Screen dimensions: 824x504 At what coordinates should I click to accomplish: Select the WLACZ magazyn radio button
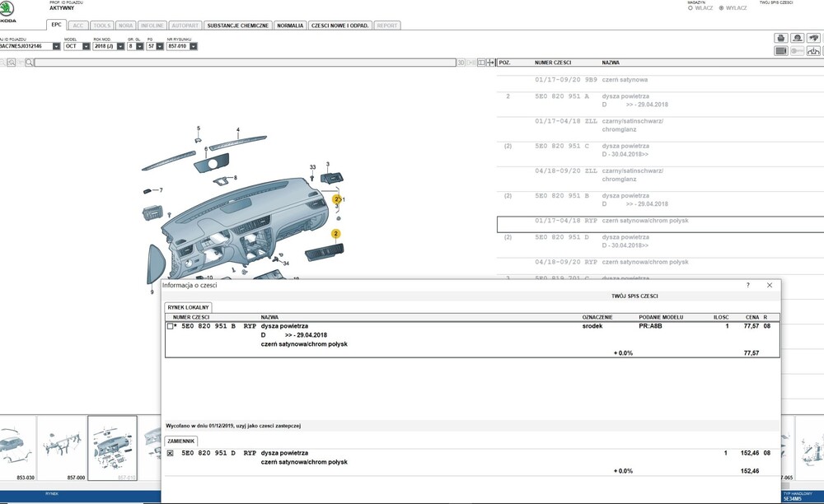[x=690, y=8]
